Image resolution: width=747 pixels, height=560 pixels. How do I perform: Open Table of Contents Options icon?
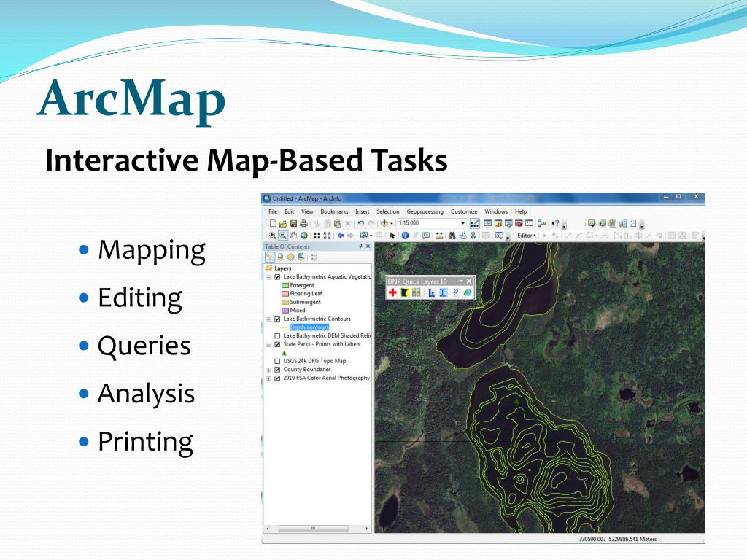coord(314,257)
